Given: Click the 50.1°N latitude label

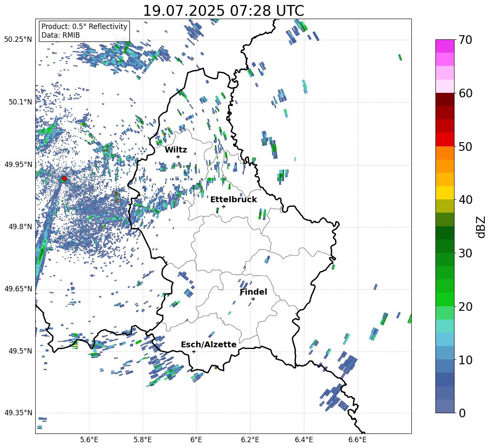Looking at the screenshot, I should 20,102.
